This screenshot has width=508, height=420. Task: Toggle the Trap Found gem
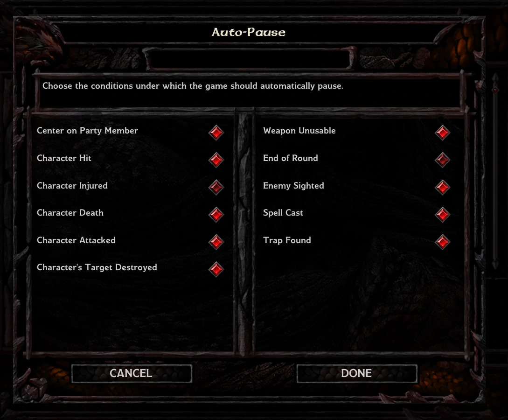(443, 242)
